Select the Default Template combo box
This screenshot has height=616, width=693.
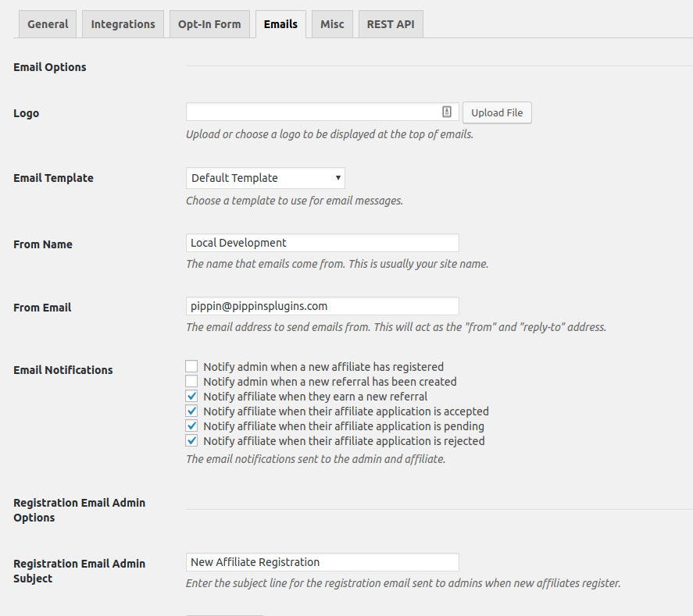pos(265,178)
